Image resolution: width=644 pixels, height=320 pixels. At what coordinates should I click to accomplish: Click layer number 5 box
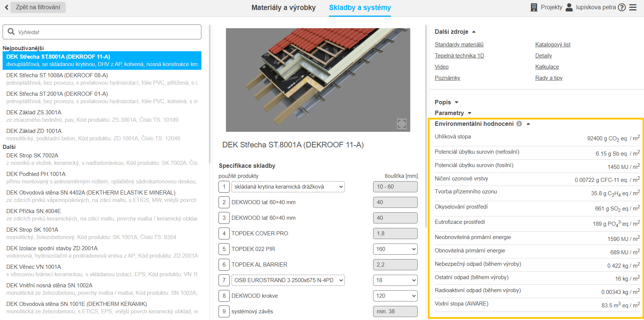224,249
